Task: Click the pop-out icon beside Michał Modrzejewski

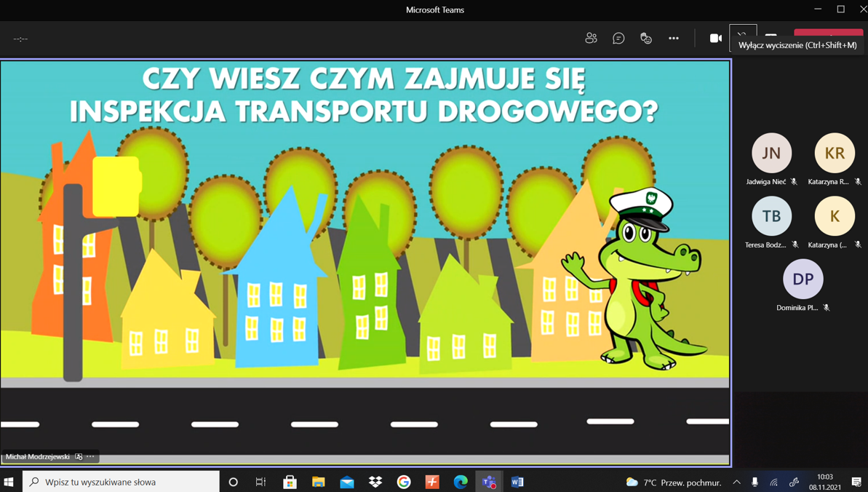Action: [x=79, y=456]
